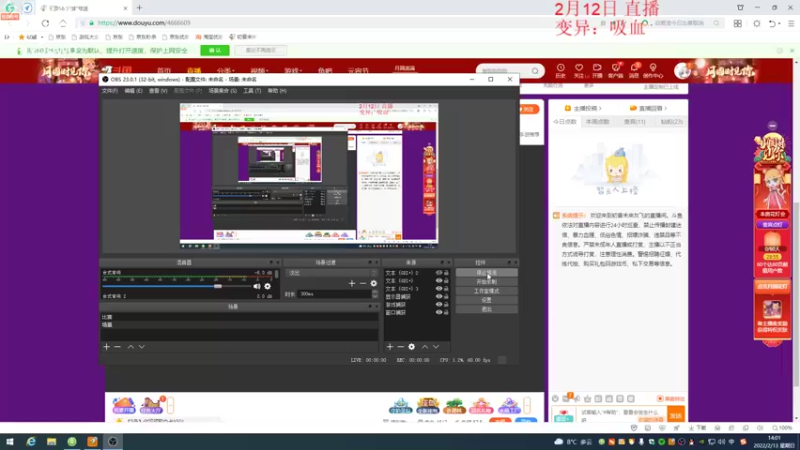The image size is (800, 450).
Task: Reload the page with the browser refresh icon
Action: pos(45,23)
